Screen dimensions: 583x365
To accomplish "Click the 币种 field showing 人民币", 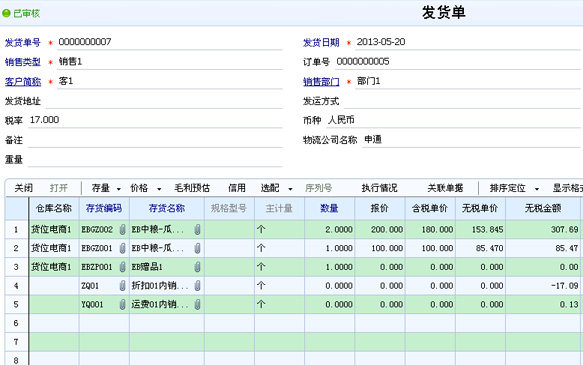I will [453, 120].
